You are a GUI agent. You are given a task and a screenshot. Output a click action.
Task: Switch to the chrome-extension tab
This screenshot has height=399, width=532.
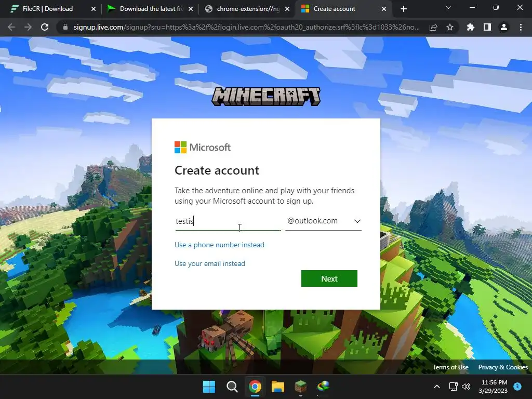(248, 9)
